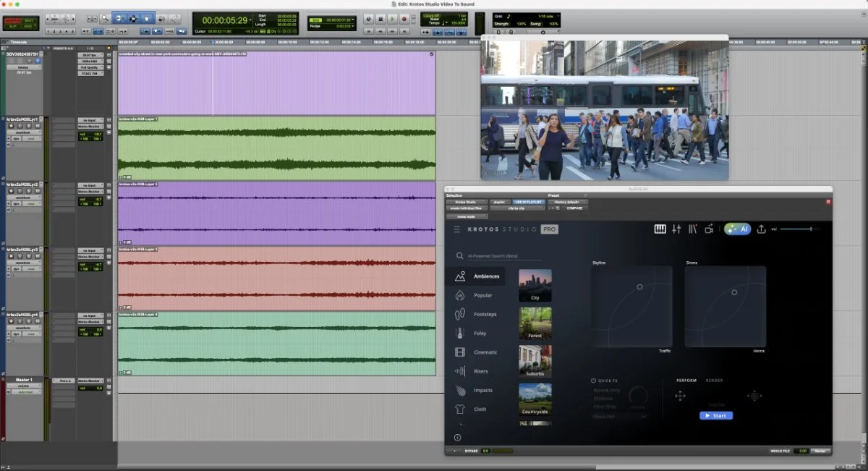868x471 pixels.
Task: Open the info icon at Krotos sidebar bottom
Action: [x=457, y=438]
